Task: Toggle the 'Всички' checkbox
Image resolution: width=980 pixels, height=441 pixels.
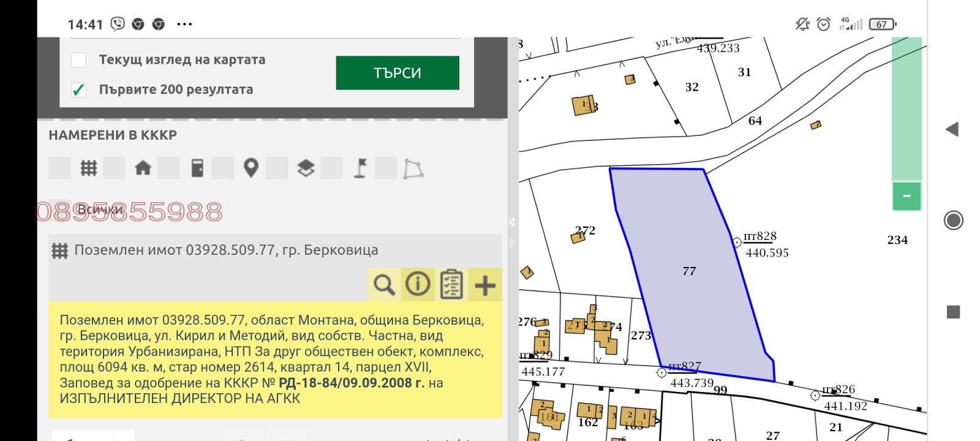Action: 59,209
